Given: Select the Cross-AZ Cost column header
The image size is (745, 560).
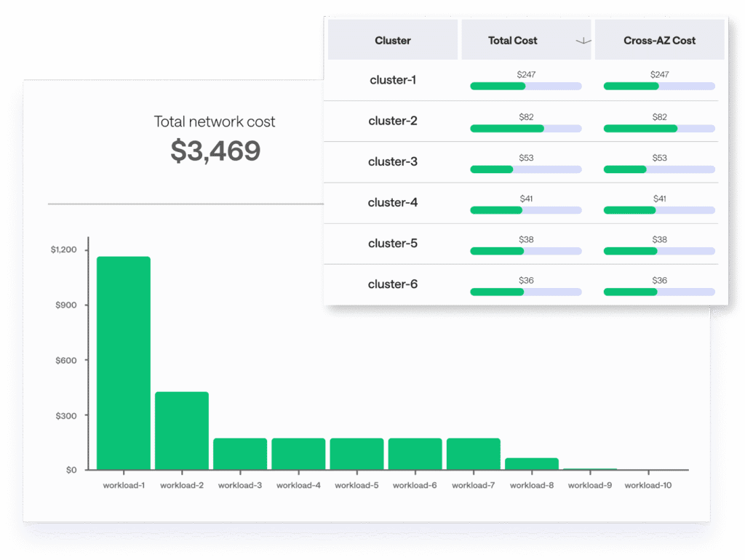Looking at the screenshot, I should point(659,41).
